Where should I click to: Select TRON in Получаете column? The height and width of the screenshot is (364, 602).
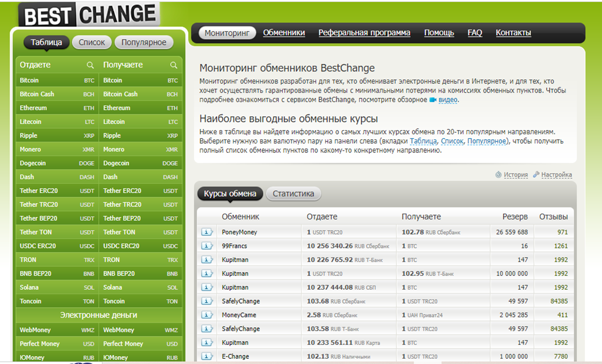tap(141, 260)
